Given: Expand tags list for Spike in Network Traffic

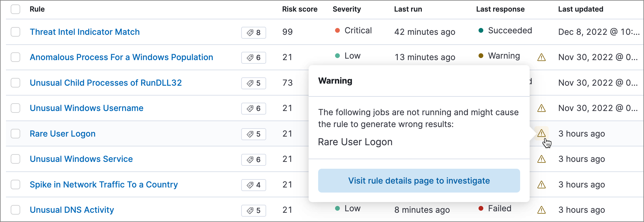Looking at the screenshot, I should pos(253,185).
